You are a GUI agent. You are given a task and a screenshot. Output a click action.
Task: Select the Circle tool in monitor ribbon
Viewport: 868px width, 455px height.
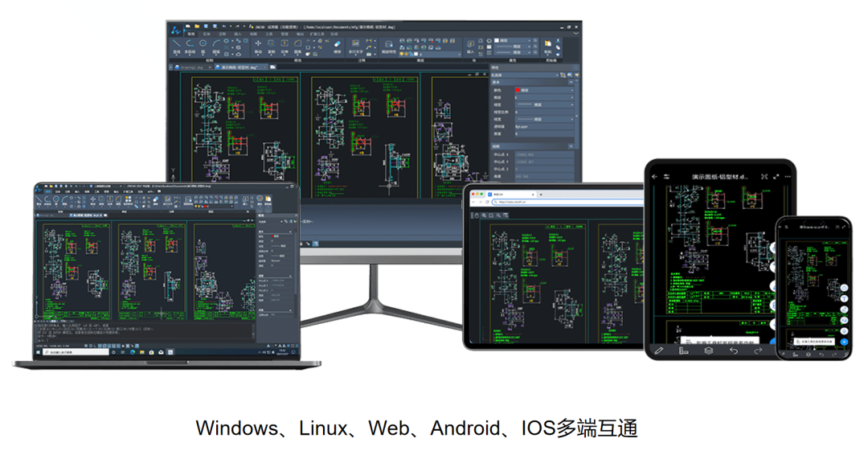click(203, 43)
